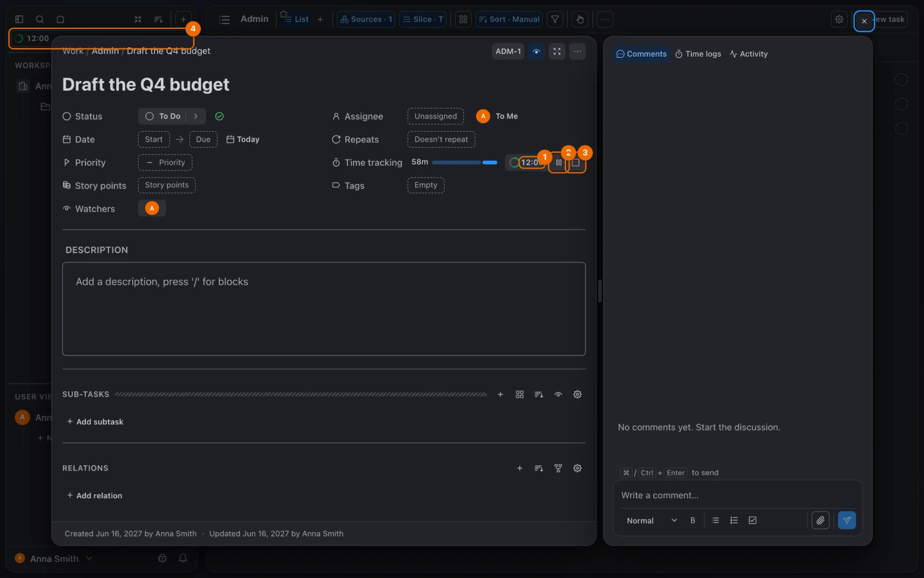924x578 pixels.
Task: Open the relations hierarchy view icon
Action: tap(558, 468)
